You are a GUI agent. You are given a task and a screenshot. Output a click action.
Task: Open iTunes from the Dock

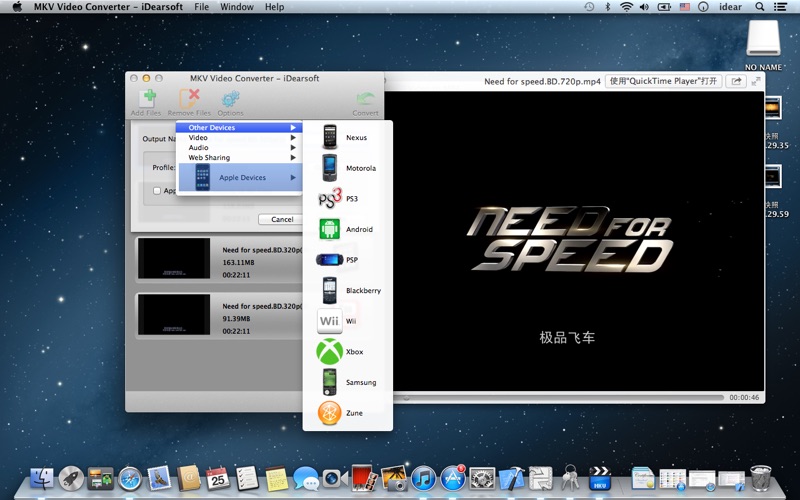[x=423, y=479]
